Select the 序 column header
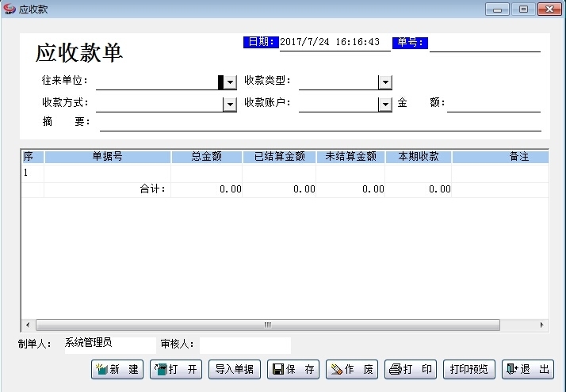This screenshot has height=392, width=566. 33,157
